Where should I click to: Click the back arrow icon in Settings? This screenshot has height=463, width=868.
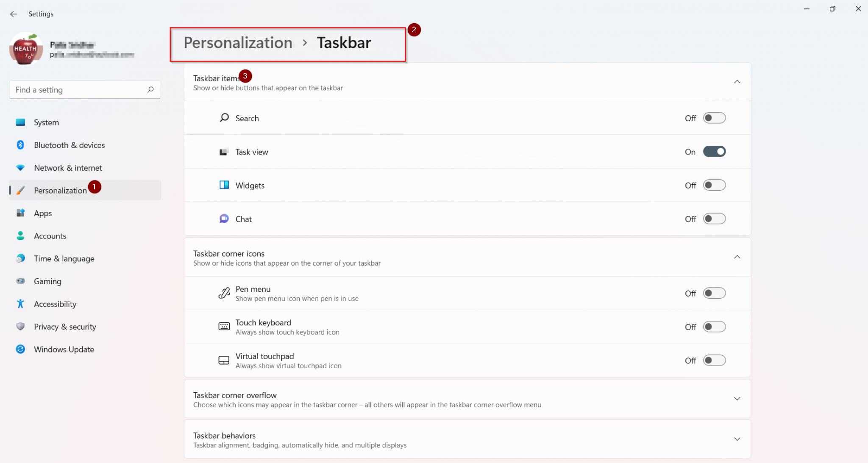point(14,14)
